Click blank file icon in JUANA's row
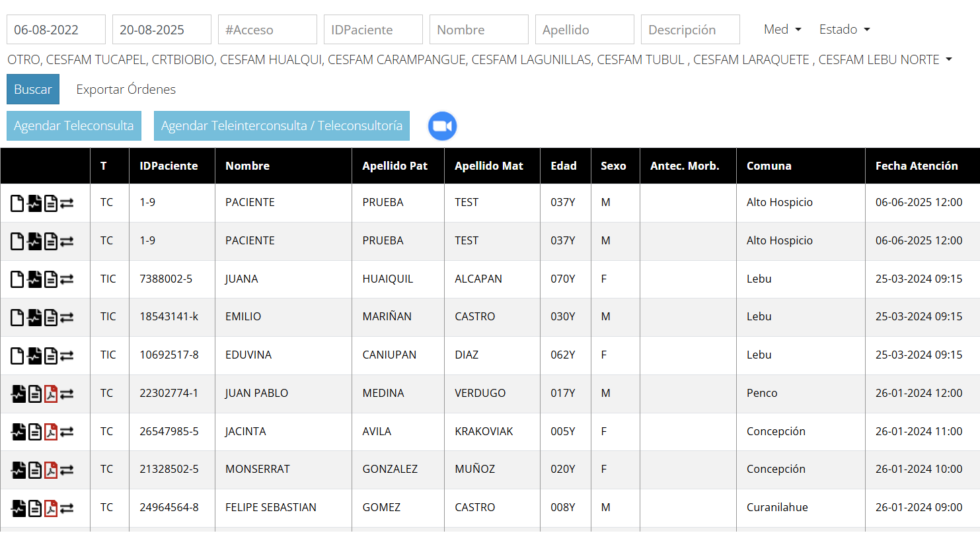Image resolution: width=980 pixels, height=558 pixels. pyautogui.click(x=17, y=279)
